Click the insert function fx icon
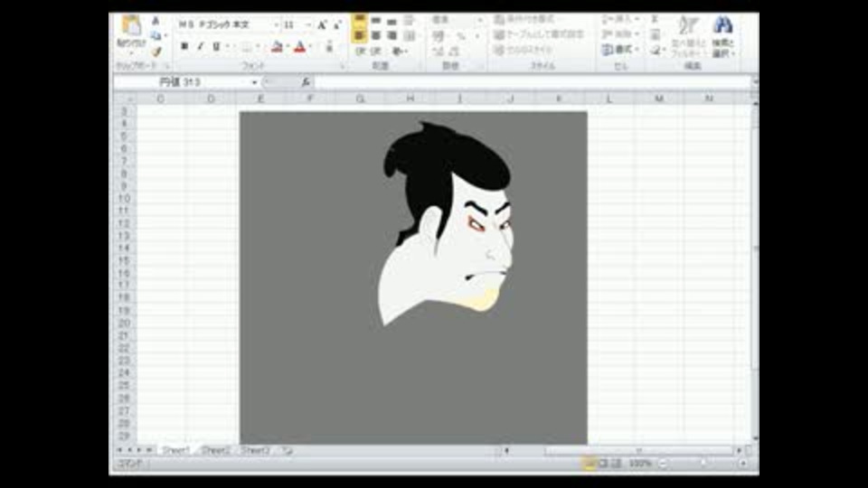This screenshot has width=868, height=488. click(x=305, y=82)
